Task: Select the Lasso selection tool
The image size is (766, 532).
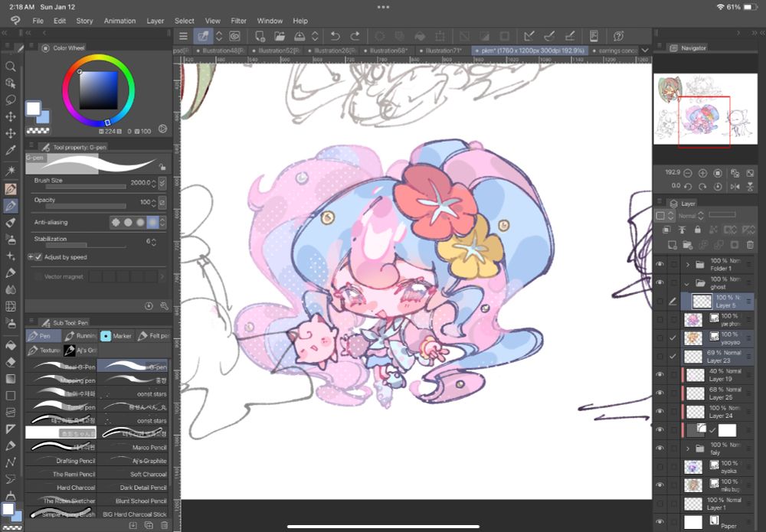Action: pos(10,100)
